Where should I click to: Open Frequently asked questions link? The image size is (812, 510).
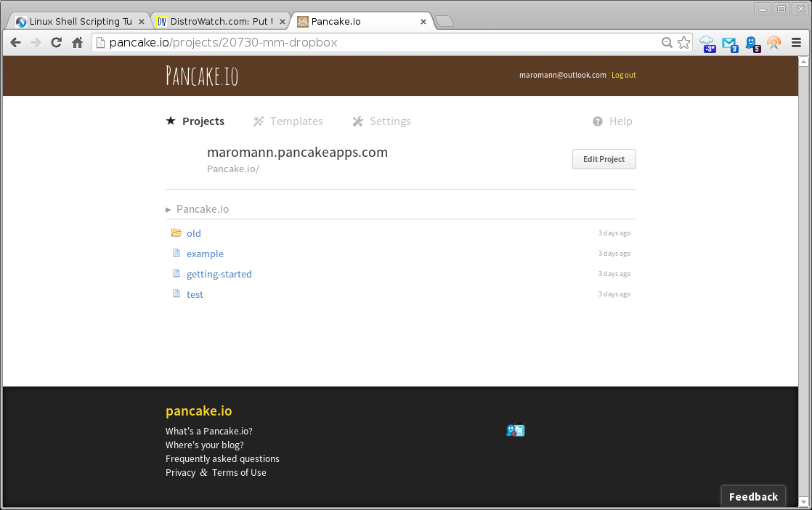point(222,458)
